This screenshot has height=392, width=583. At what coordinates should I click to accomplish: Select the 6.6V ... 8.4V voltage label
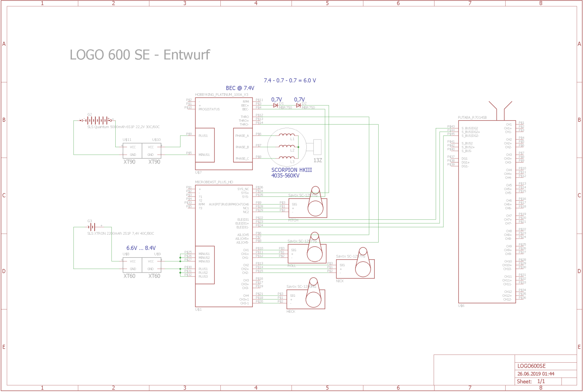[141, 248]
